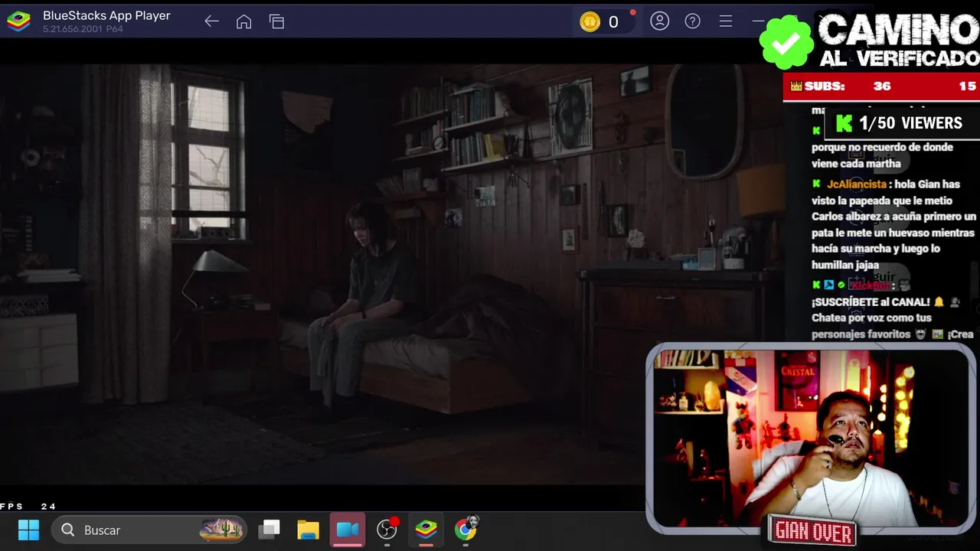Click the KickBot username in chat
980x551 pixels.
click(870, 285)
